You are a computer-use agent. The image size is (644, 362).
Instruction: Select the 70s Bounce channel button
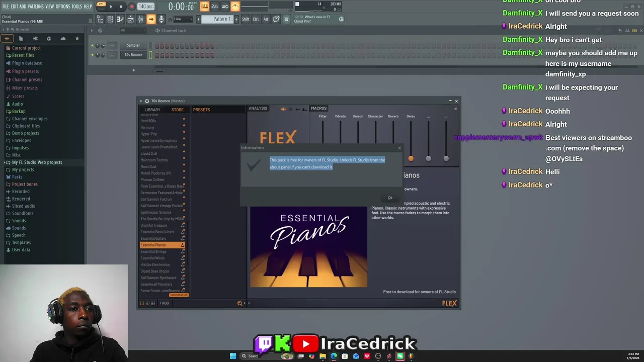pyautogui.click(x=133, y=55)
